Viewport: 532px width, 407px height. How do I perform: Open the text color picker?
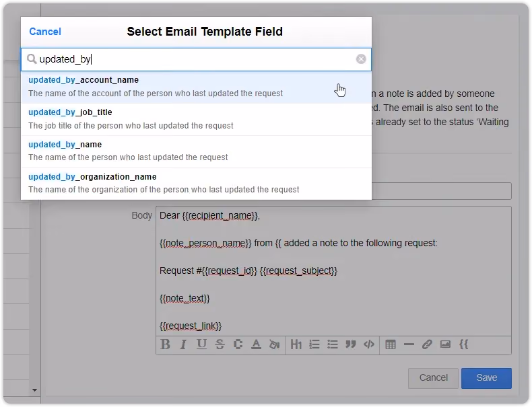256,344
